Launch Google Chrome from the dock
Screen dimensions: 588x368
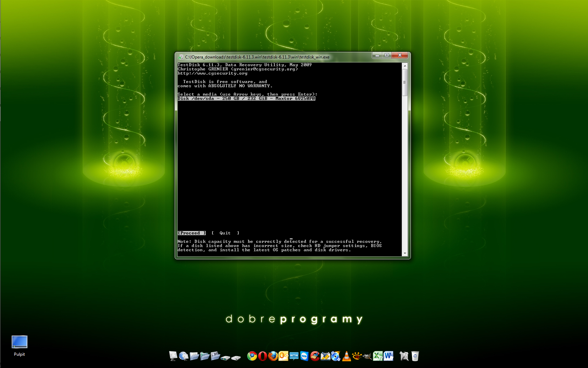coord(252,356)
